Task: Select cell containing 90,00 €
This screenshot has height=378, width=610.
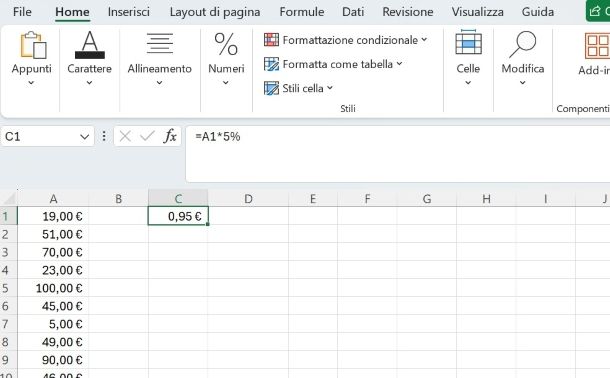Action: click(53, 360)
